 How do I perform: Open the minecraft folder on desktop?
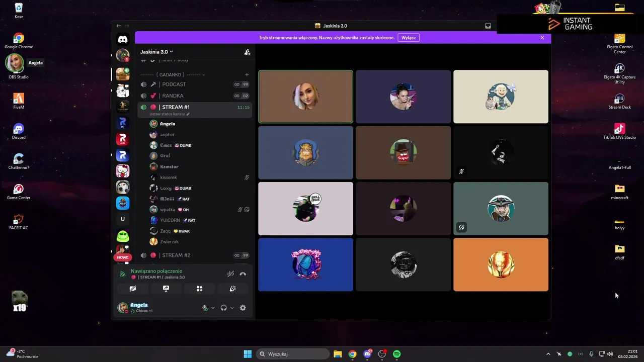pos(619,192)
